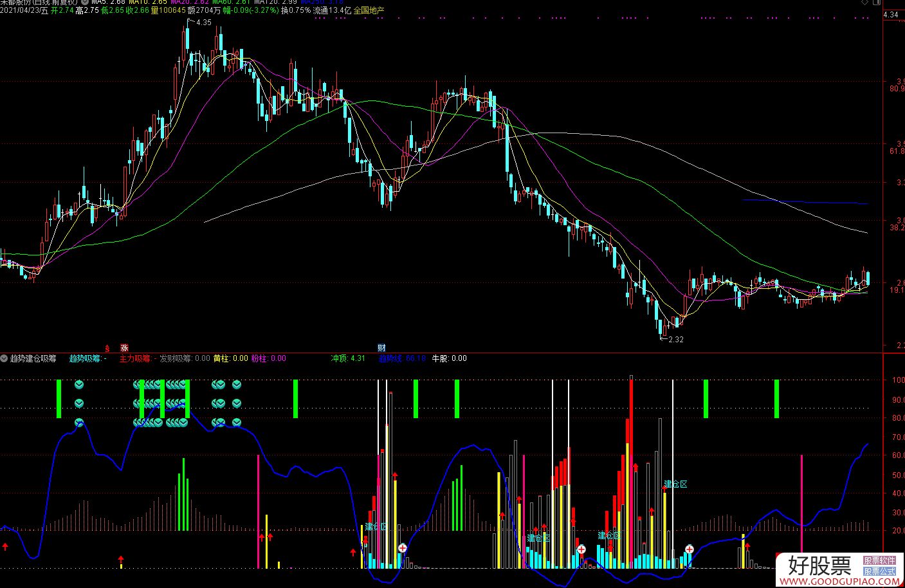Click the red up arrow at far left of indicator
Image resolution: width=905 pixels, height=588 pixels.
[x=5, y=547]
